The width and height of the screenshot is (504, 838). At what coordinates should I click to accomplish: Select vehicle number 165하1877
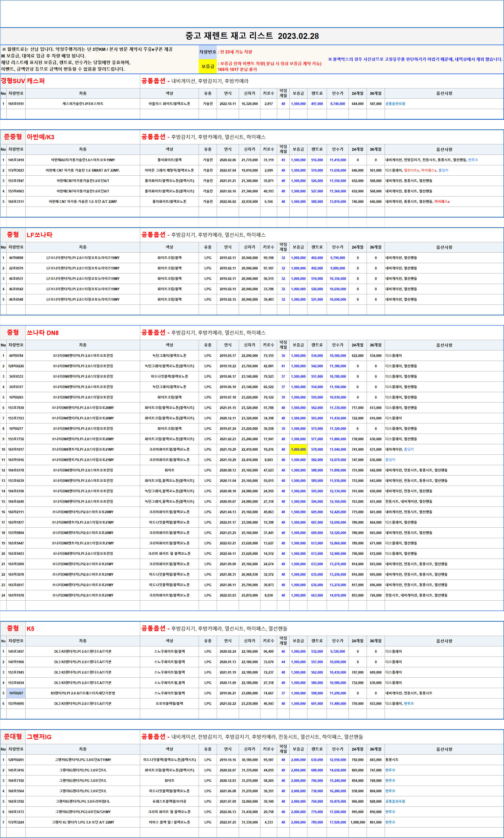[16, 522]
